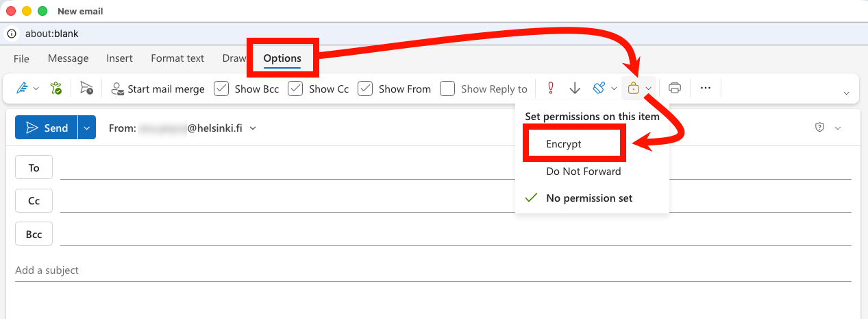Expand the ribbon collapse chevron
Viewport: 868px width, 319px height.
pos(846,93)
